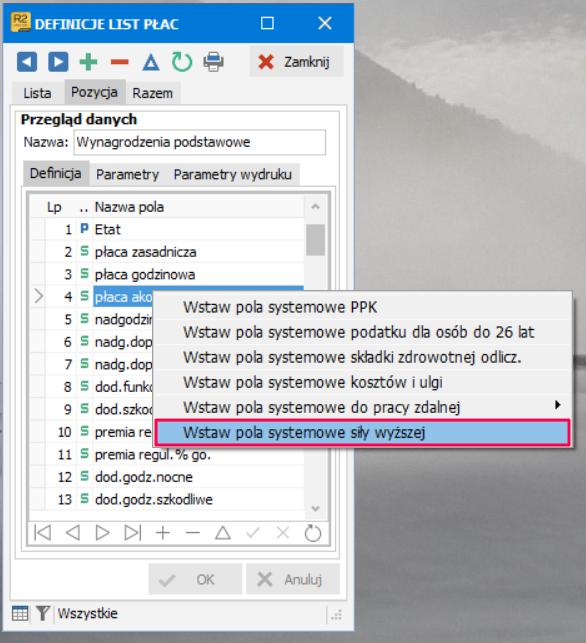Post changes with navigator checkmark icon

[x=253, y=533]
